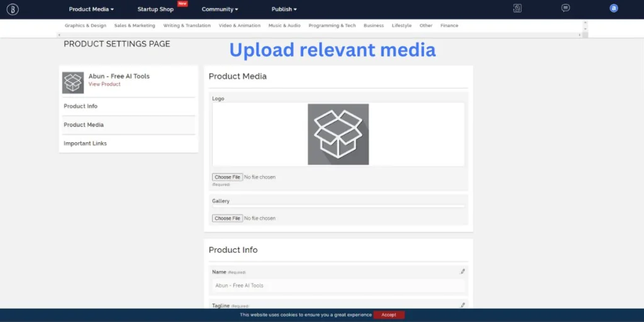Open the Sales & Marketing category

135,25
